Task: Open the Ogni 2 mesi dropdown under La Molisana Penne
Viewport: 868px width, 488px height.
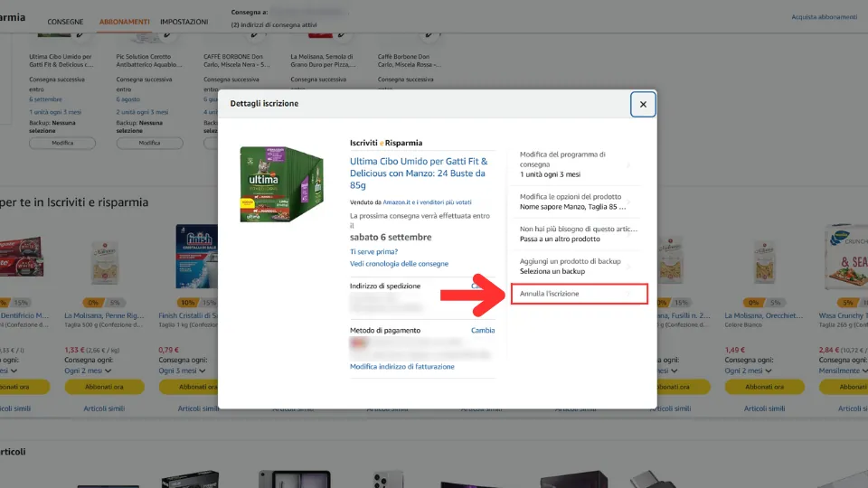Action: [88, 371]
